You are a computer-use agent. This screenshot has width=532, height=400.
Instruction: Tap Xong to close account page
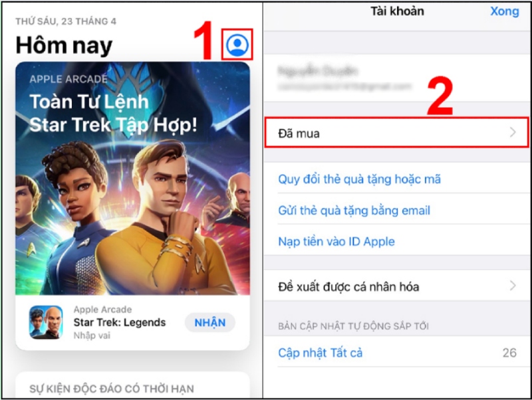[505, 11]
